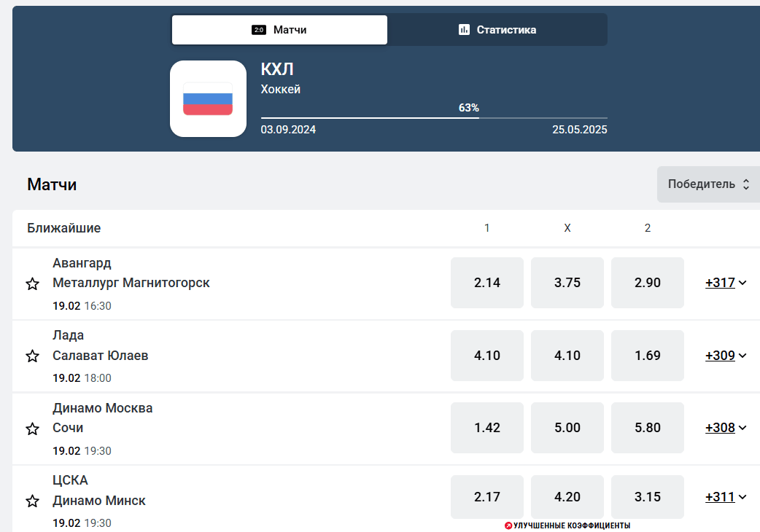Pick draw odds 5.00 for Динамо Москва – Сочи
Image resolution: width=760 pixels, height=532 pixels.
(x=567, y=428)
